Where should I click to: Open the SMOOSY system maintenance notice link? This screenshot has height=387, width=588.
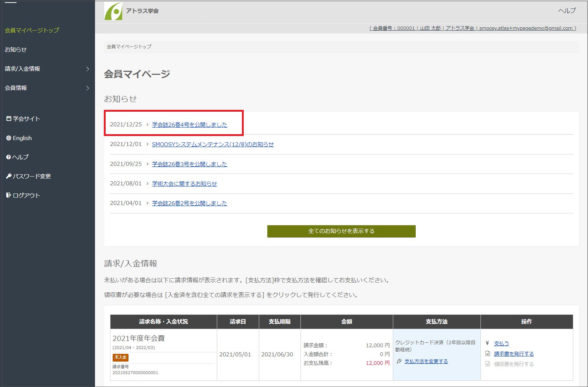click(x=212, y=144)
